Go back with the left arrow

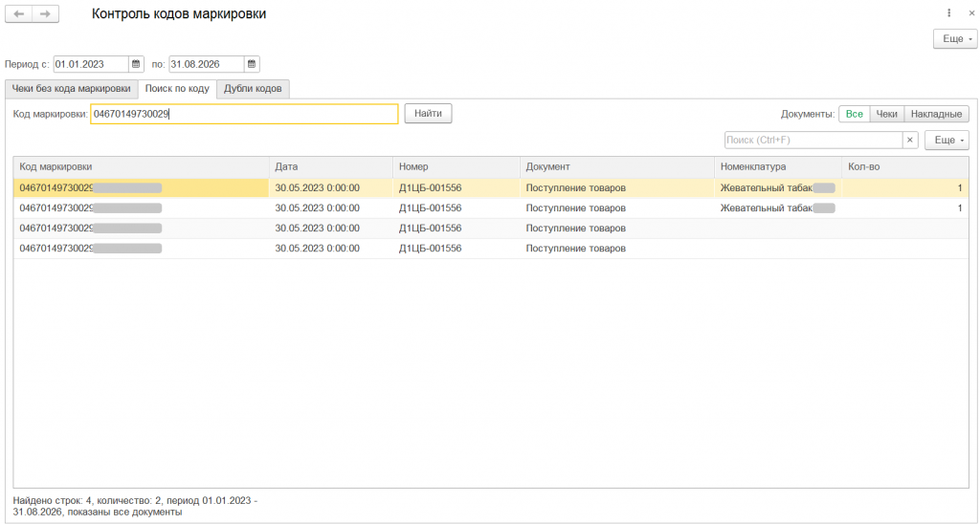pyautogui.click(x=19, y=13)
